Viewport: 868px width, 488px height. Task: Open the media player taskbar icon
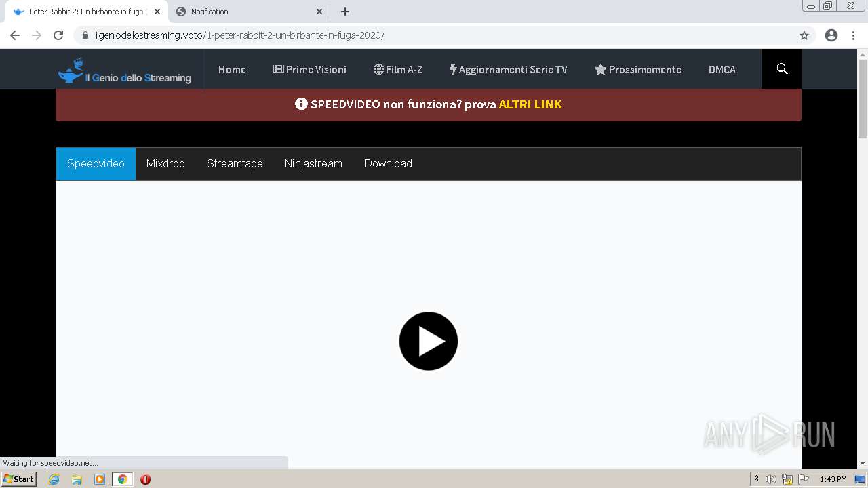[100, 479]
